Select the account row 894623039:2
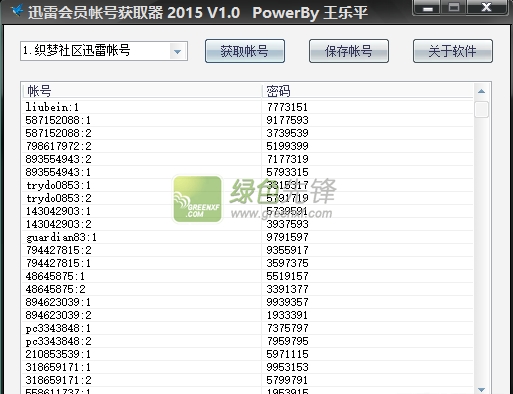Viewport: 513px width, 394px height. (x=248, y=315)
